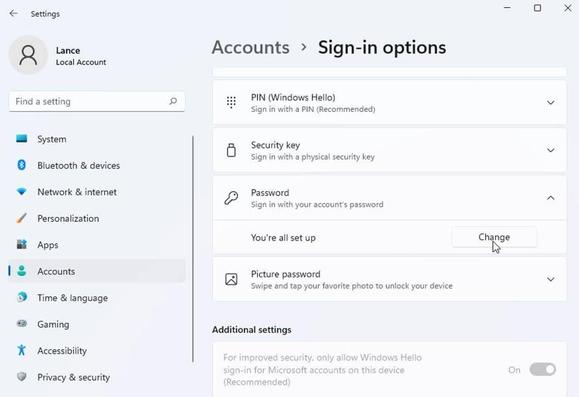
Task: Click the Picture password image icon
Action: [x=231, y=279]
